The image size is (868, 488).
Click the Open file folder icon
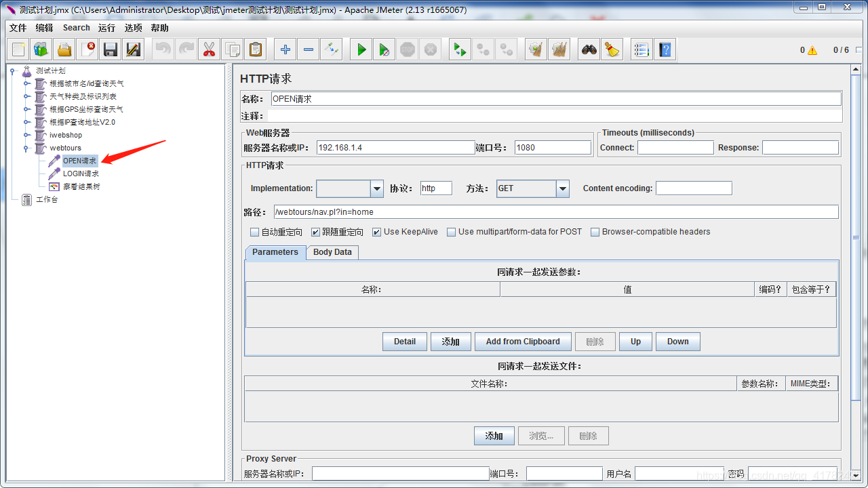click(64, 49)
